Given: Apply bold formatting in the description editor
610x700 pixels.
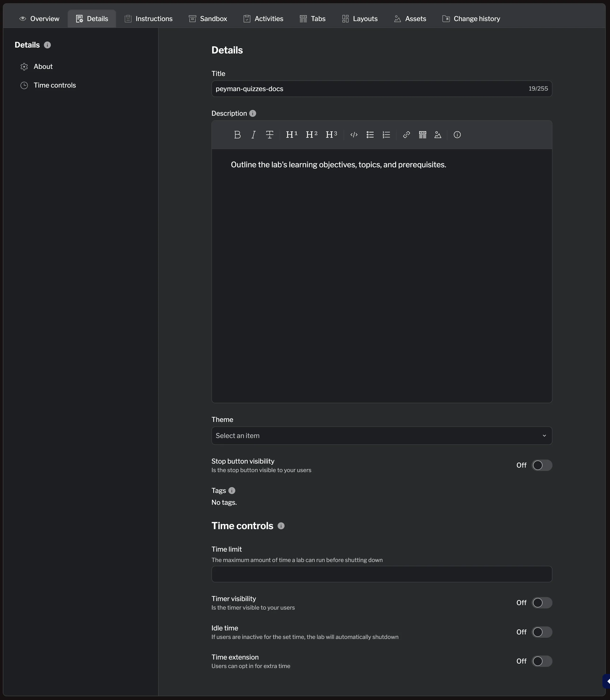Looking at the screenshot, I should (237, 135).
